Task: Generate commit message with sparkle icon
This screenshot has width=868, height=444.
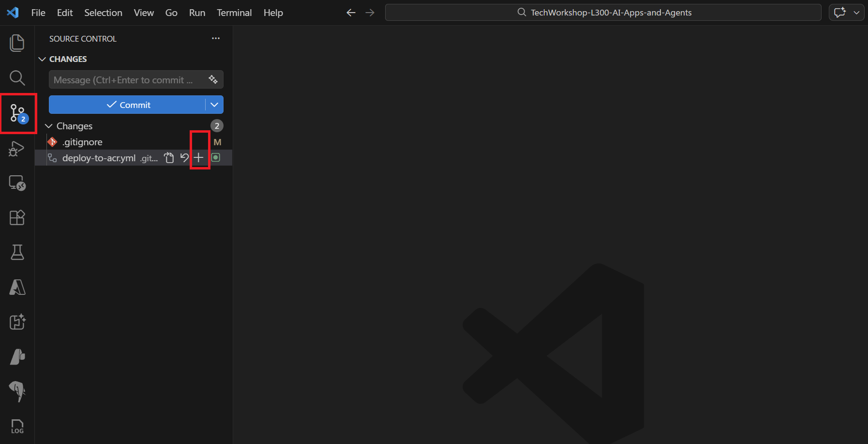Action: (x=213, y=79)
